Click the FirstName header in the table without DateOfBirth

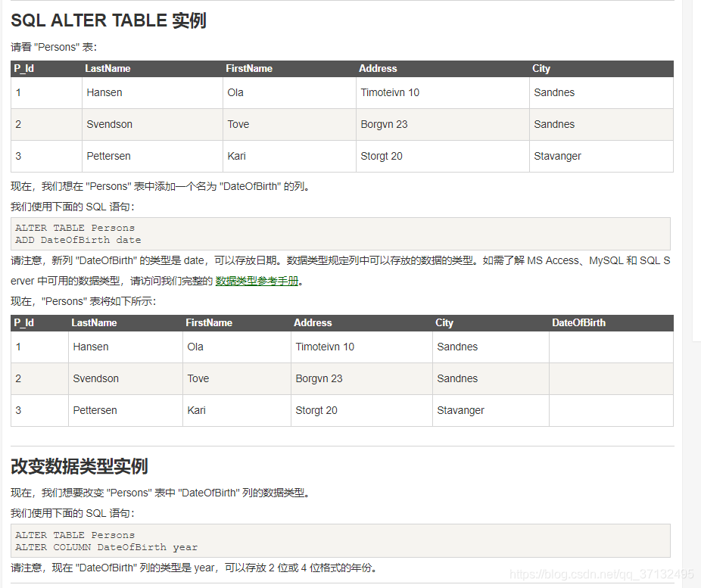[249, 68]
